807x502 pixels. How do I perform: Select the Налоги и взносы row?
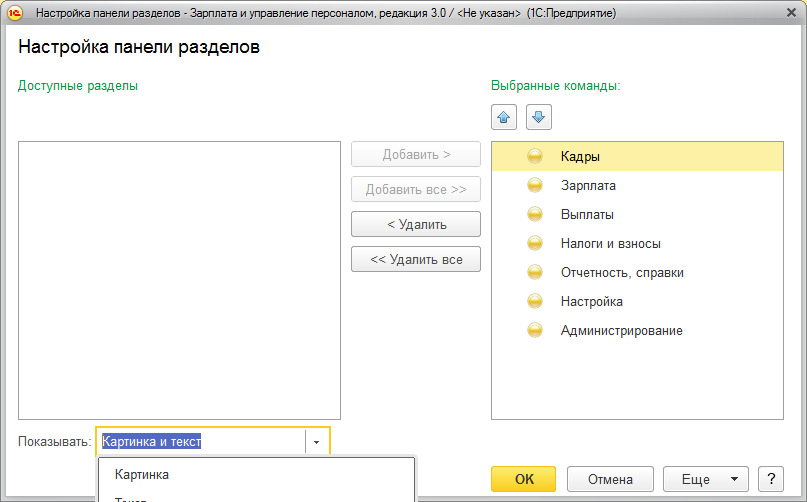637,243
